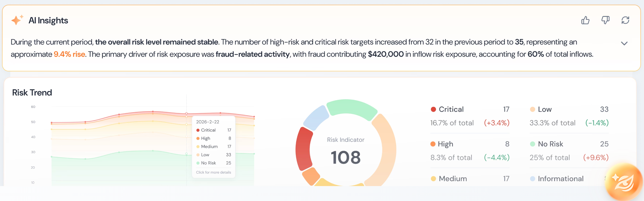Screen dimensions: 644x201
Task: Click the thumbs down feedback icon
Action: 605,20
